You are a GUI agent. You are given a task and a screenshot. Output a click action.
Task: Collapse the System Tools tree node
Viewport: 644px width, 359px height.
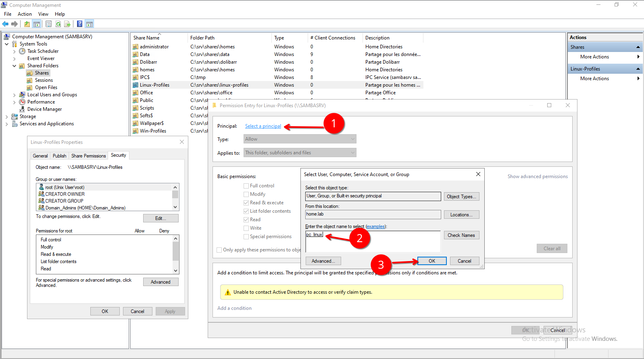[6, 44]
